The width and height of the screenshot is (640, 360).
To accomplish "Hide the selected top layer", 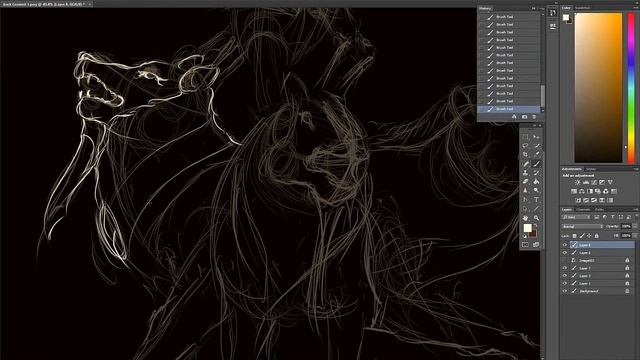I will (x=565, y=245).
